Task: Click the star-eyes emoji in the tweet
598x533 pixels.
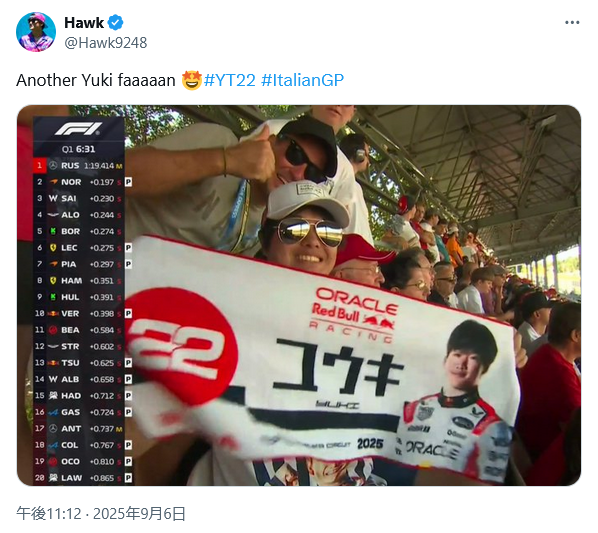Action: point(191,80)
